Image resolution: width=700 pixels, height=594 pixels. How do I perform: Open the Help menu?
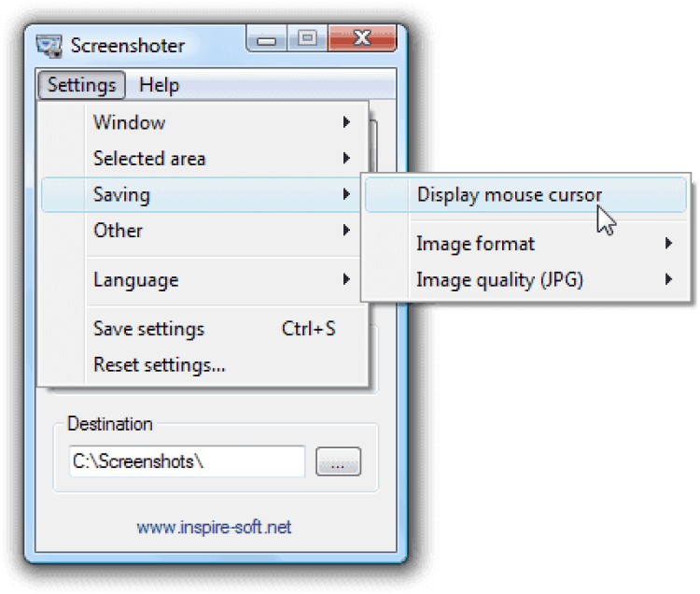159,85
